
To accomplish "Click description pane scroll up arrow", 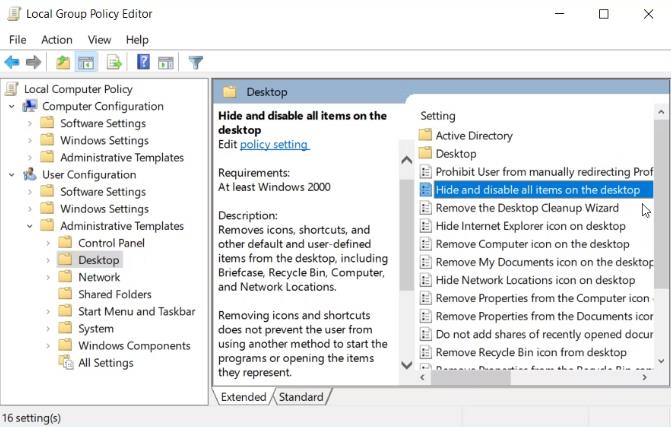I will pos(407,160).
